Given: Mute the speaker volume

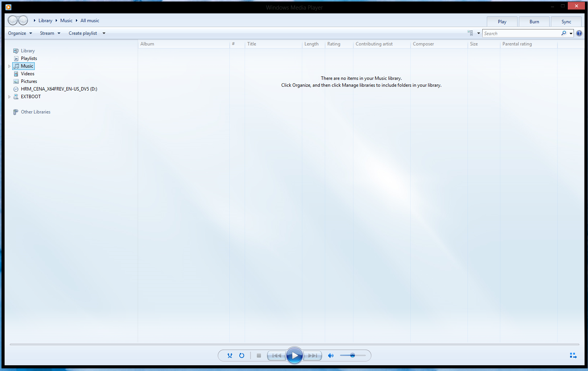Looking at the screenshot, I should [x=331, y=355].
